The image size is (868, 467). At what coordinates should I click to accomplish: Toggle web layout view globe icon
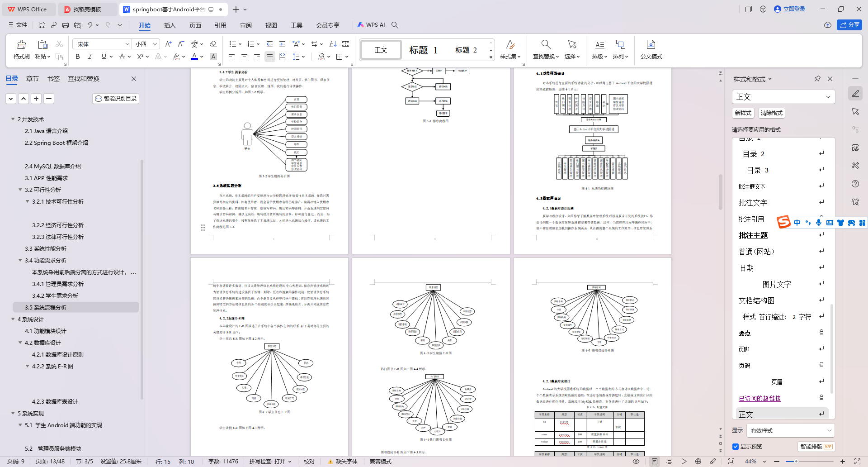tap(698, 461)
